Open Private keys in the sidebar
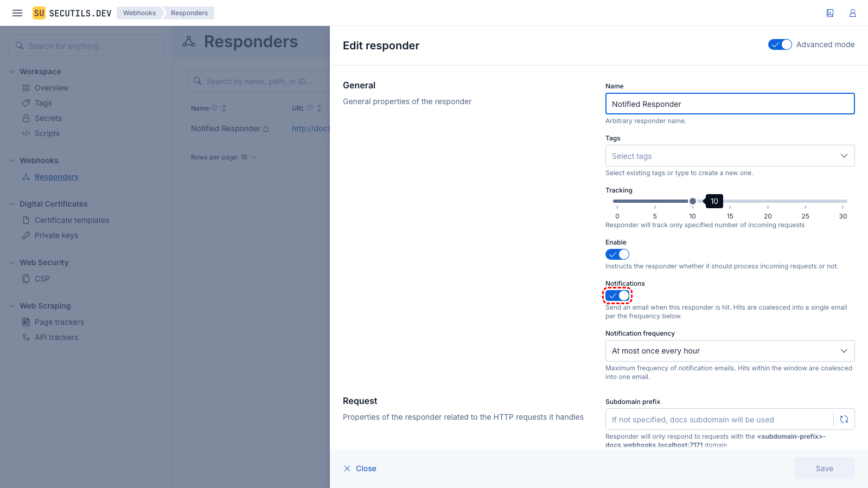 (x=56, y=235)
